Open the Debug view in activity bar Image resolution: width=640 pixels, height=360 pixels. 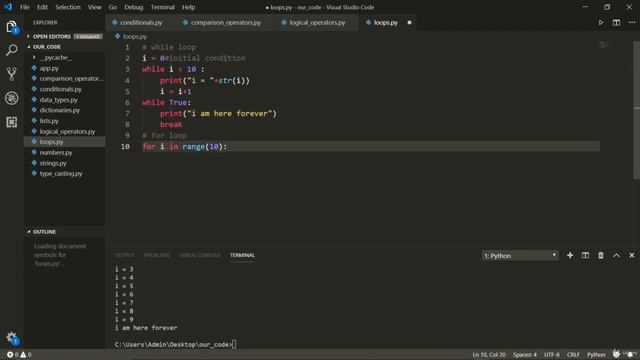[x=11, y=98]
